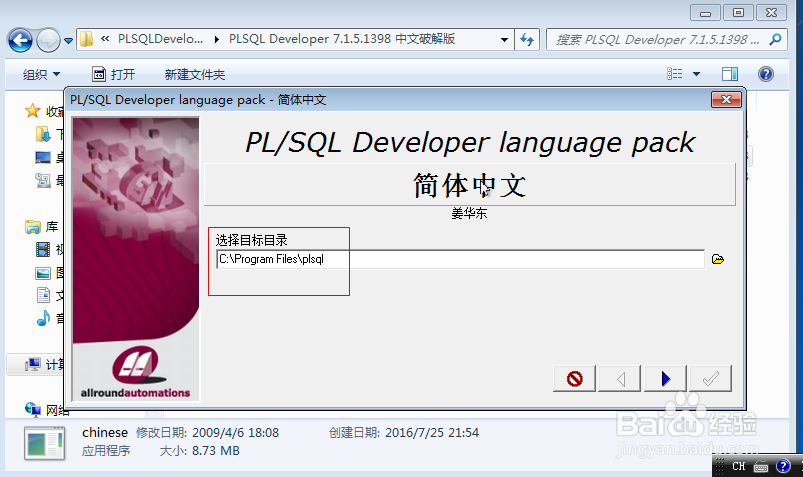Click the checkmark finish button
The height and width of the screenshot is (477, 803).
(x=710, y=379)
